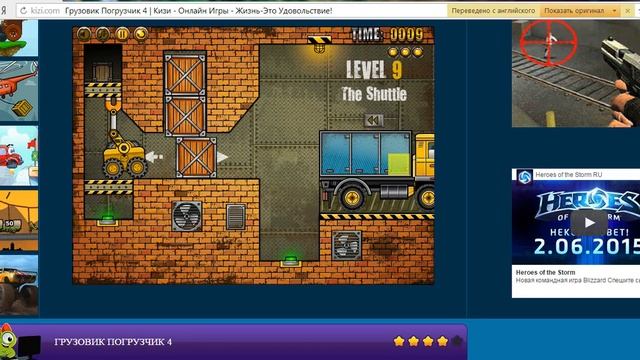Click the large ventilation fan on brick wall
The image size is (640, 360).
coord(187,216)
